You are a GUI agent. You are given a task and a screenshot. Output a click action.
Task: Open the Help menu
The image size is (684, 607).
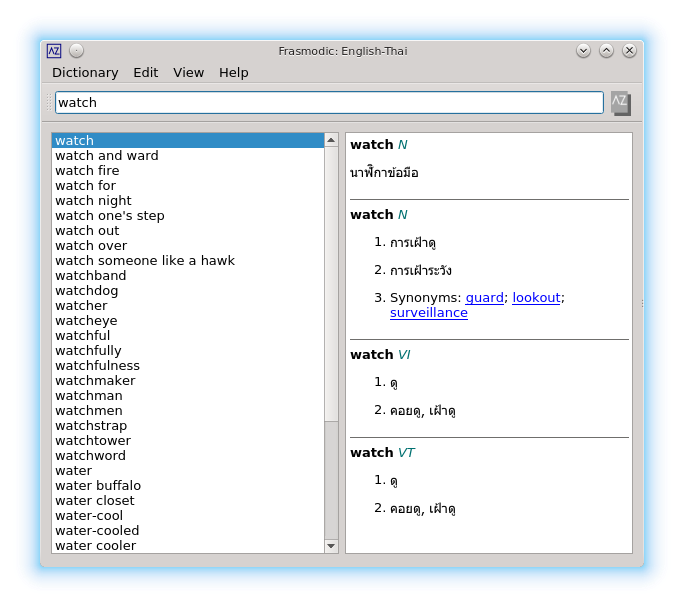(233, 73)
